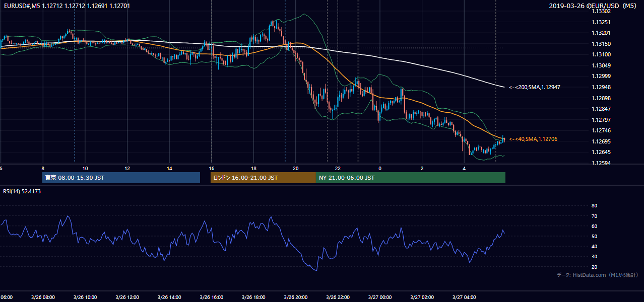Click price axis value 1.13251
The height and width of the screenshot is (302, 644).
(x=601, y=22)
